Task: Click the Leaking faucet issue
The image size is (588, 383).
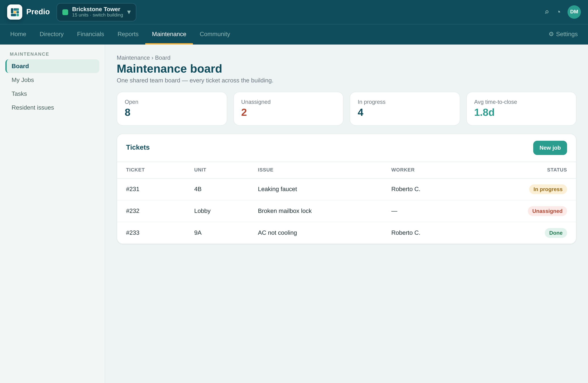Action: (278, 189)
